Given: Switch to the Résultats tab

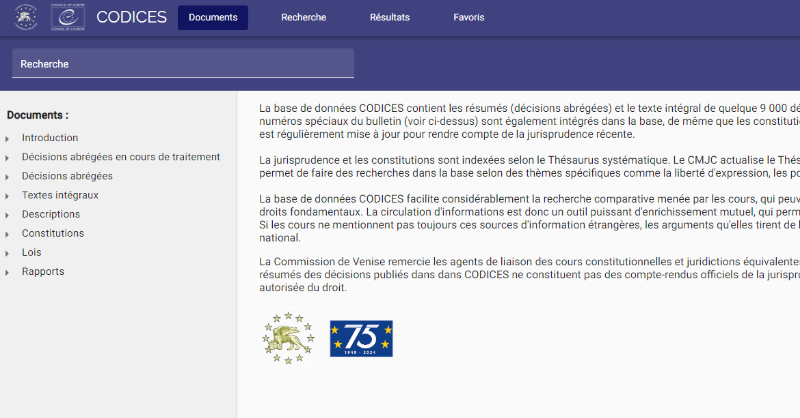Looking at the screenshot, I should (x=390, y=17).
